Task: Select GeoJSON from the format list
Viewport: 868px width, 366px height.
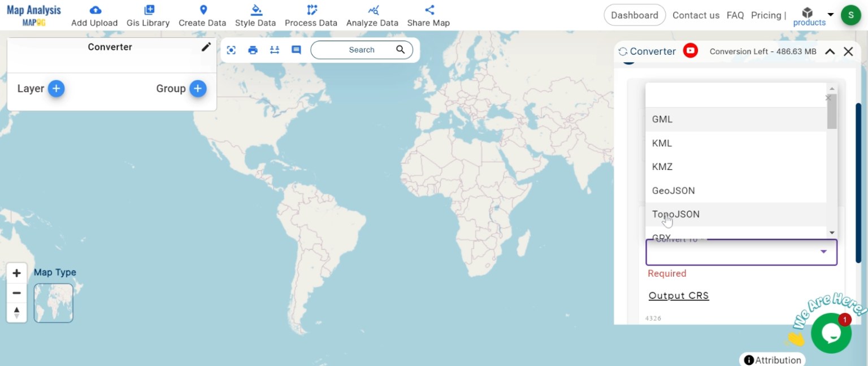Action: (673, 190)
